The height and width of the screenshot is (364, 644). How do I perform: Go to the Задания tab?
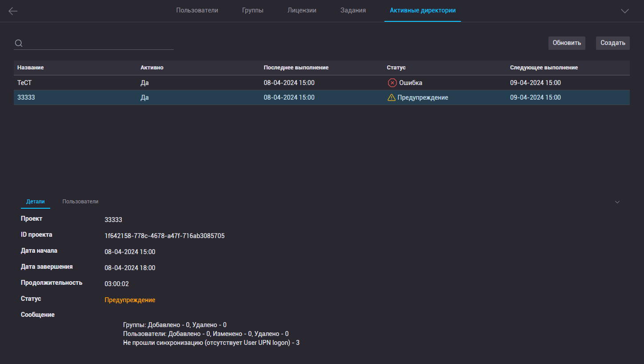tap(353, 10)
